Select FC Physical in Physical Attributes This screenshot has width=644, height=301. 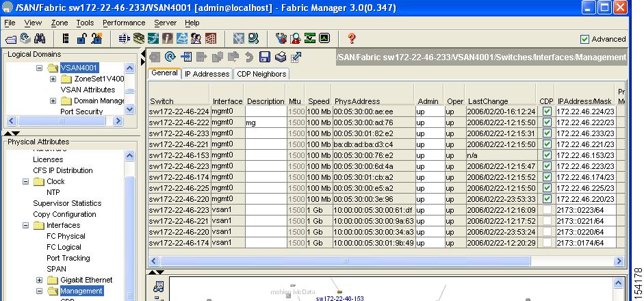(66, 236)
